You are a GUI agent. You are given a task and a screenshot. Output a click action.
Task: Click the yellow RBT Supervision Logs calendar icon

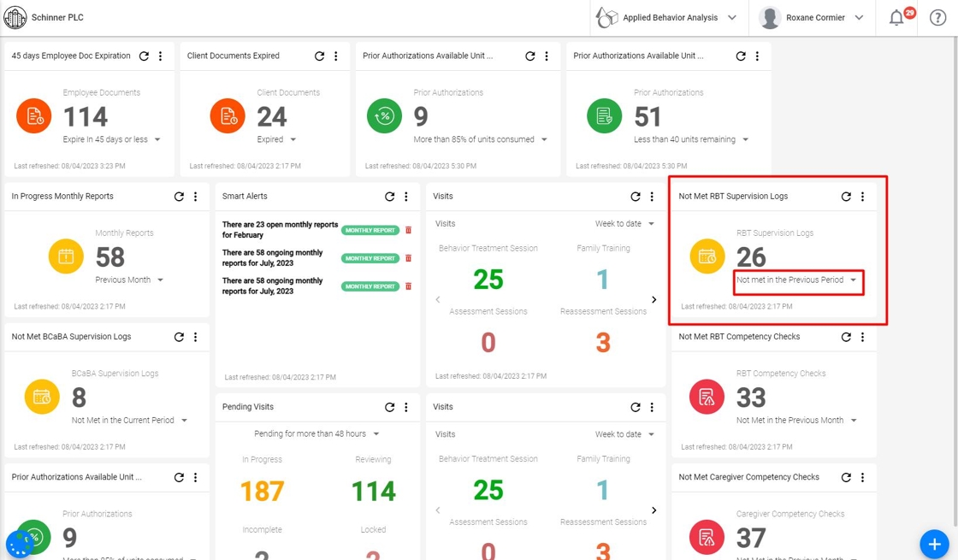(x=707, y=256)
